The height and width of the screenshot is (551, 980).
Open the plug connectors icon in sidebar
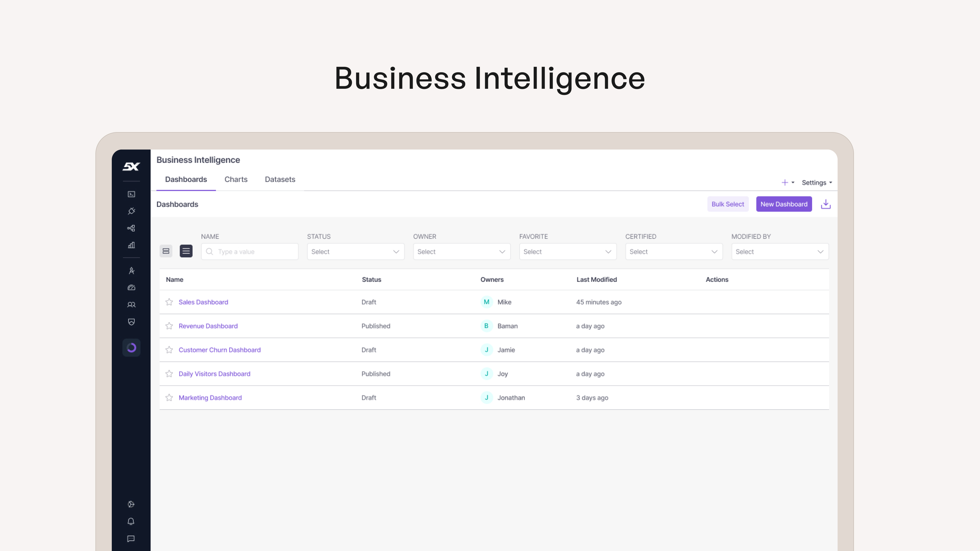tap(131, 211)
